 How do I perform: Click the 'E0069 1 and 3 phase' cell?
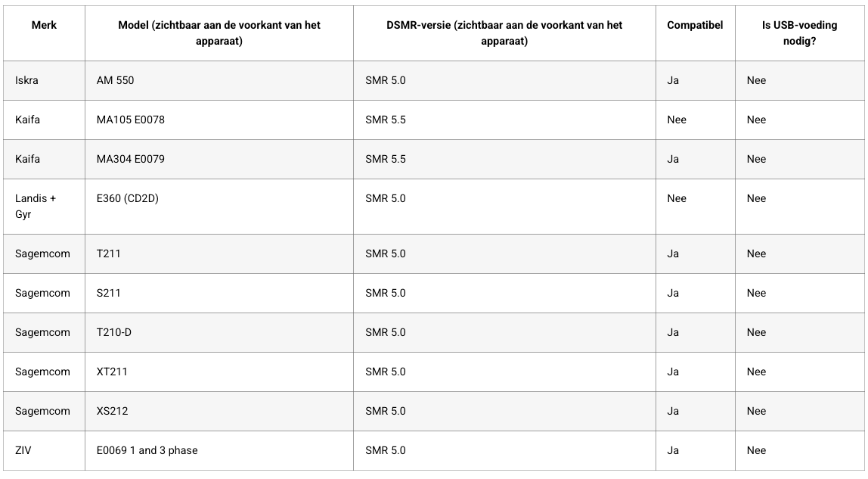point(147,450)
